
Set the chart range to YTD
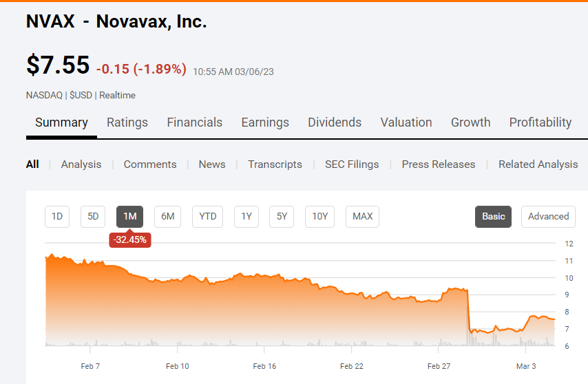[x=208, y=216]
